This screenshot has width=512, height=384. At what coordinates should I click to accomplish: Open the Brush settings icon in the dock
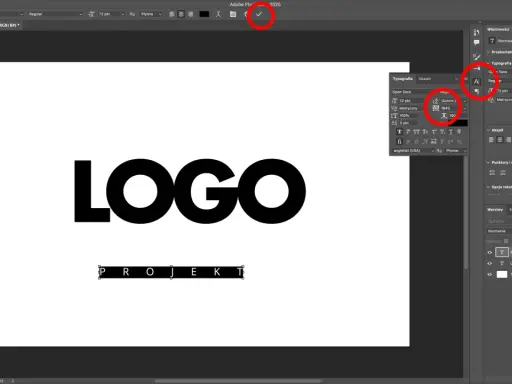tap(476, 57)
